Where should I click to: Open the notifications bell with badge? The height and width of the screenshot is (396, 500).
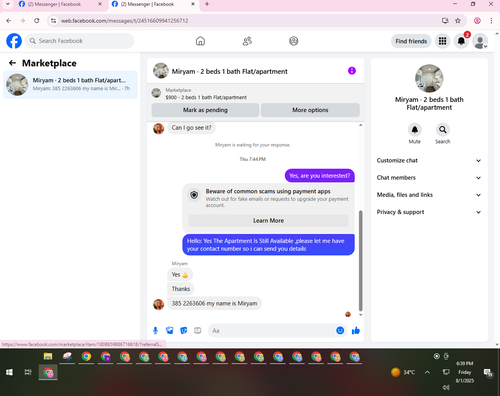461,41
